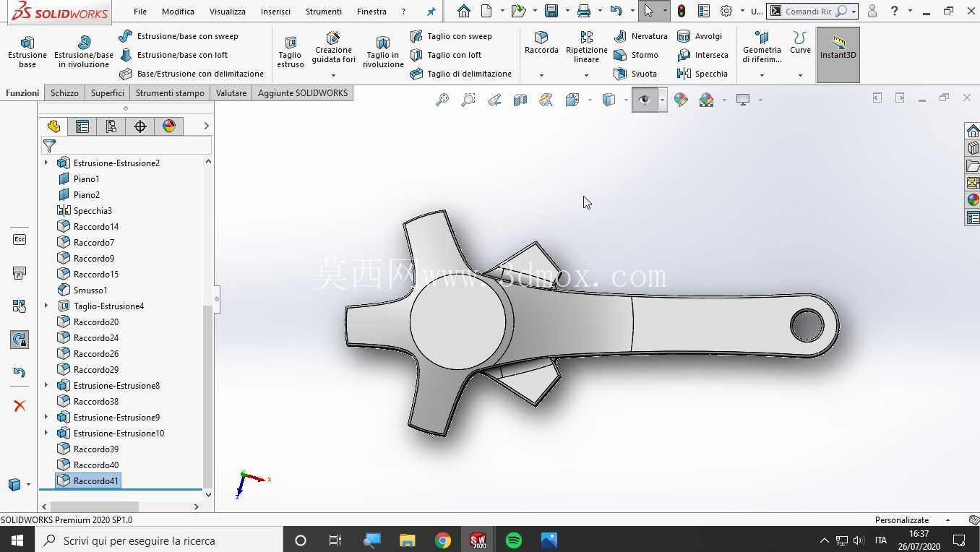Image resolution: width=980 pixels, height=552 pixels.
Task: Open the Finestra menu
Action: [x=371, y=12]
